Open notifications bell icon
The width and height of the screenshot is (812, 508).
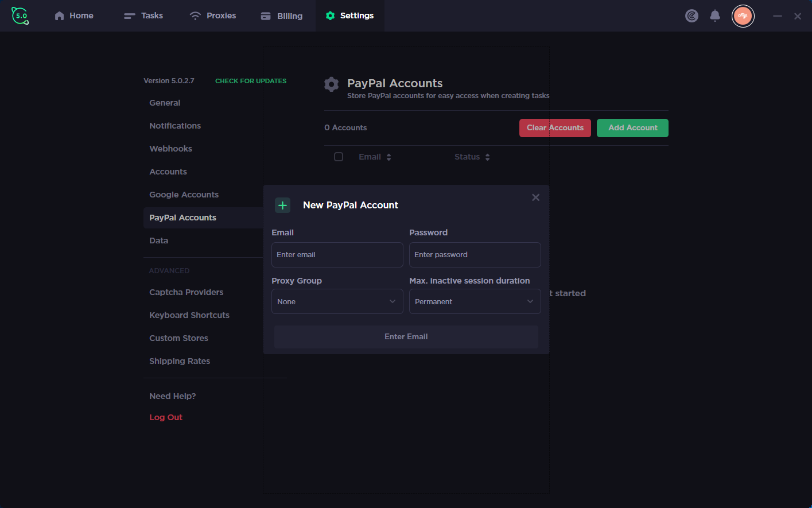(715, 16)
